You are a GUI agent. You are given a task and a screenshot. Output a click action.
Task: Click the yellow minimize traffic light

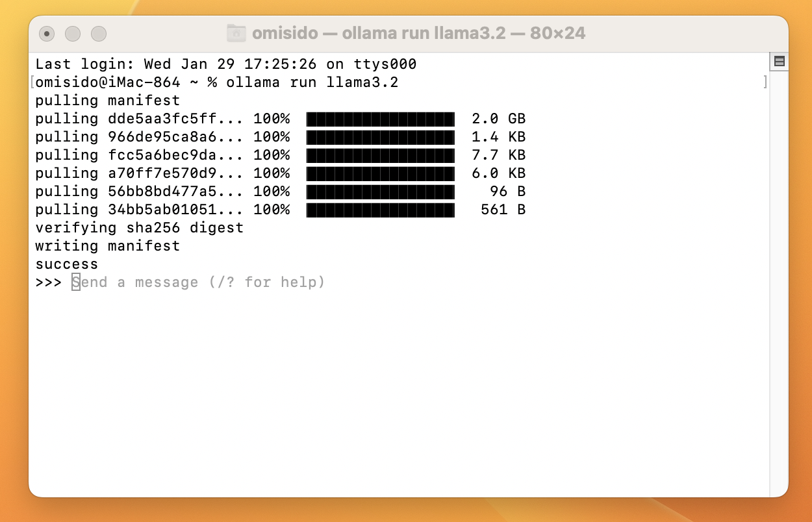(73, 34)
